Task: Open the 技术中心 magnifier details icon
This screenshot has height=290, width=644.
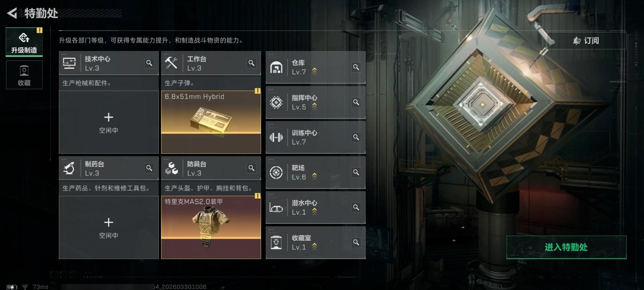Action: click(x=149, y=63)
